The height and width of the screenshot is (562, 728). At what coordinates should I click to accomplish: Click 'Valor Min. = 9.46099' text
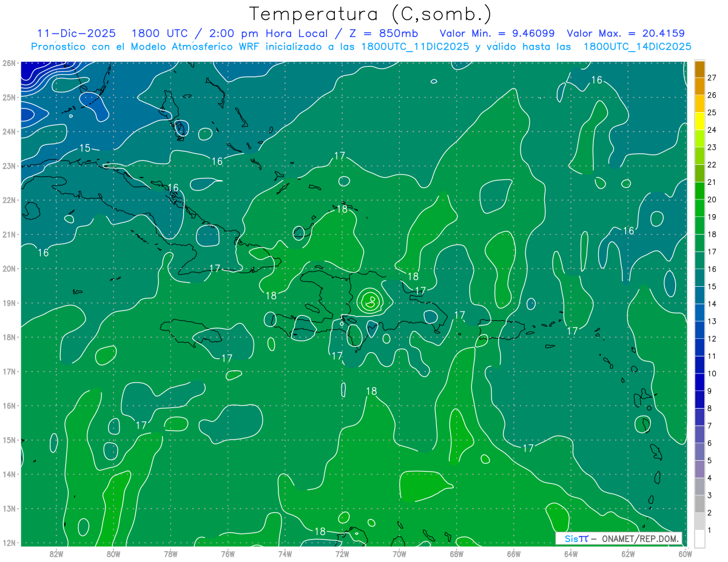point(497,33)
